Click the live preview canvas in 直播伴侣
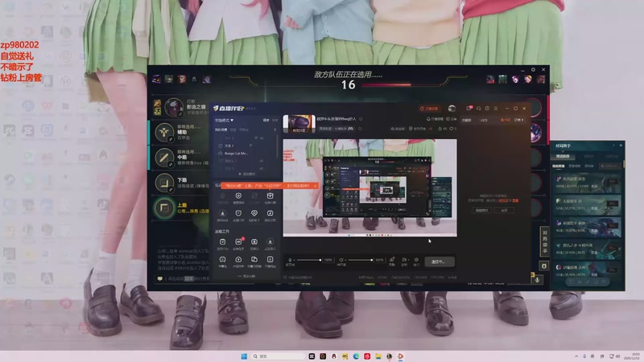This screenshot has height=362, width=644. click(x=369, y=187)
